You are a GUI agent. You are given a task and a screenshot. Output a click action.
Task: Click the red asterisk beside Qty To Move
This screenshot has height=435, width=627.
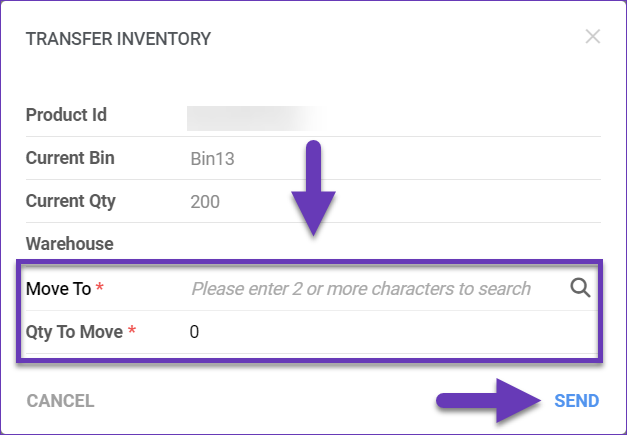[x=133, y=331]
